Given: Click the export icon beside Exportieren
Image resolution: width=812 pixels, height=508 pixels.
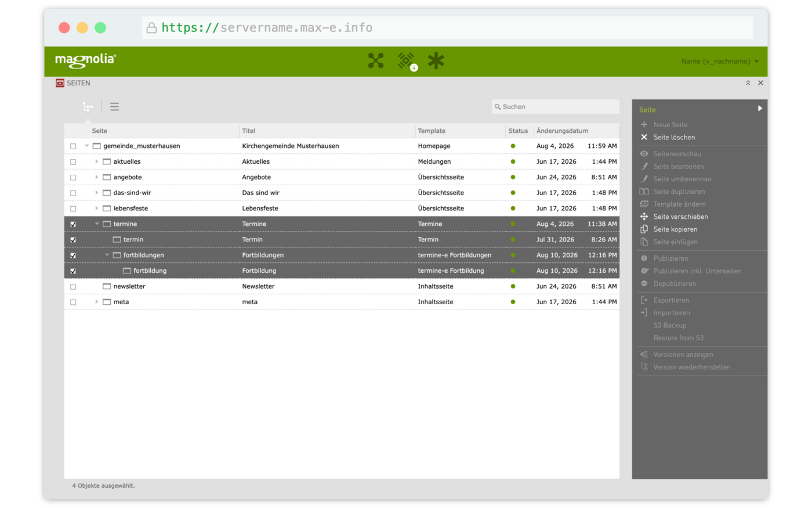Looking at the screenshot, I should click(644, 300).
